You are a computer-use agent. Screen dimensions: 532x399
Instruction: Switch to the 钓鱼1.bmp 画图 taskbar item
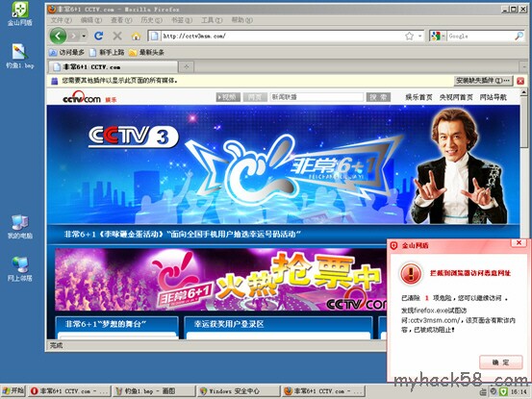154,391
